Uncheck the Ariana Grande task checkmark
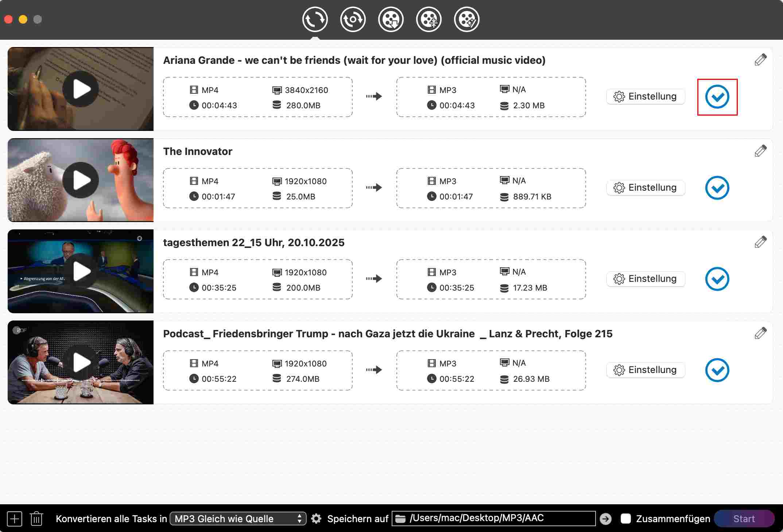783x532 pixels. (717, 97)
